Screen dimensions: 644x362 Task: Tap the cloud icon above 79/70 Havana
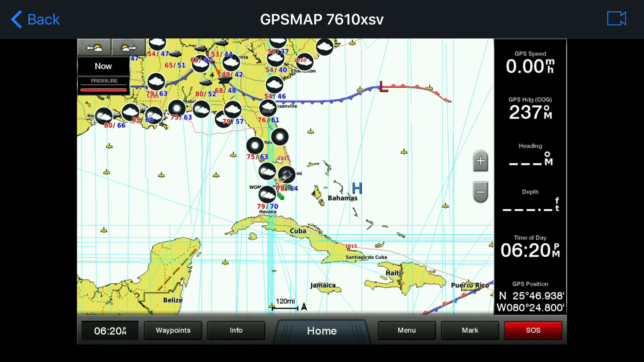pos(267,195)
